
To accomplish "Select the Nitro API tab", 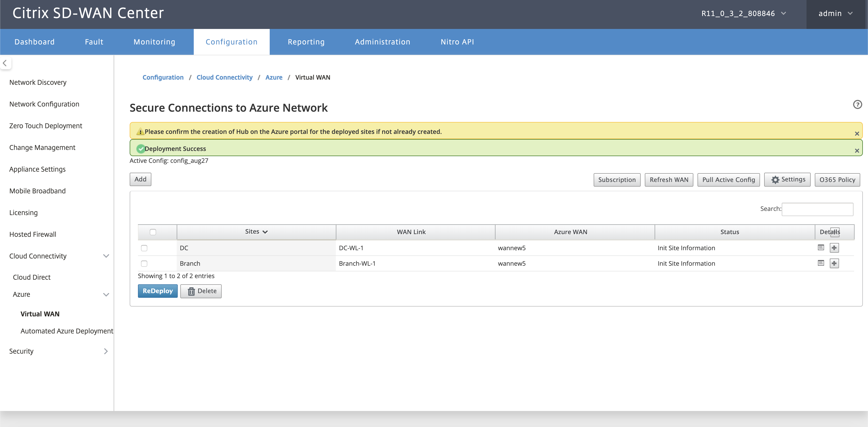I will (457, 42).
